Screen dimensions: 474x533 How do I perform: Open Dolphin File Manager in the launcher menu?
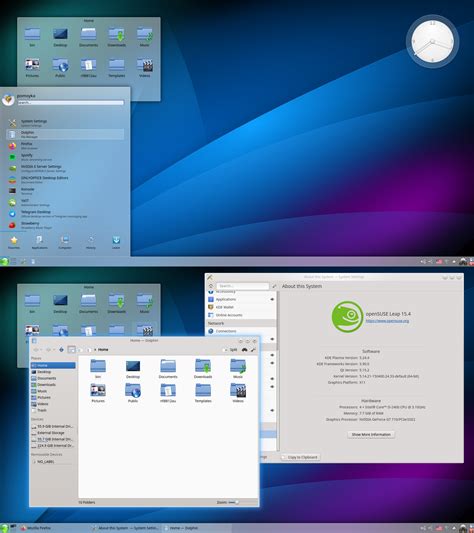[65, 134]
